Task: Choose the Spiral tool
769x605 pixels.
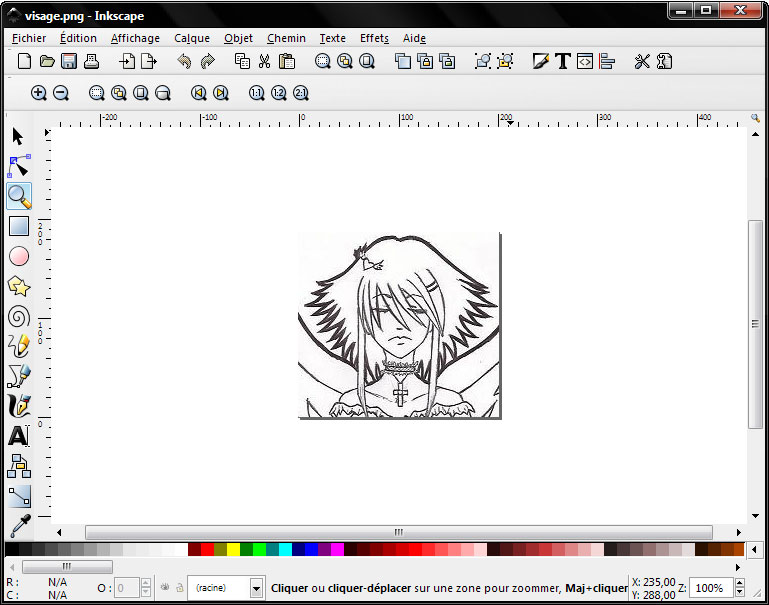Action: point(19,317)
